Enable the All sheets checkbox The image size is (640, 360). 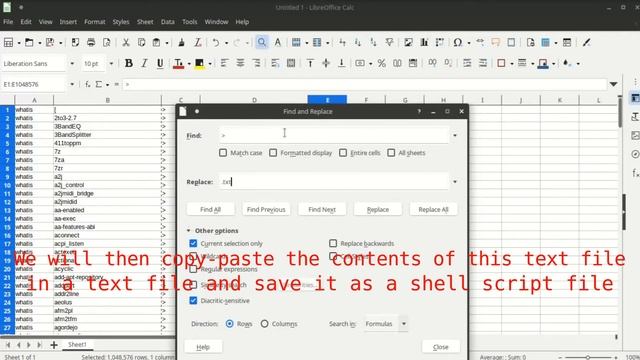tap(391, 153)
